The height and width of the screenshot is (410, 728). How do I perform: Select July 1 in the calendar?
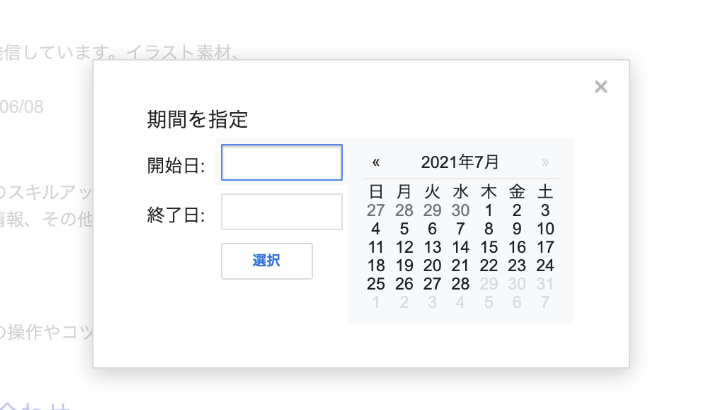pyautogui.click(x=488, y=210)
